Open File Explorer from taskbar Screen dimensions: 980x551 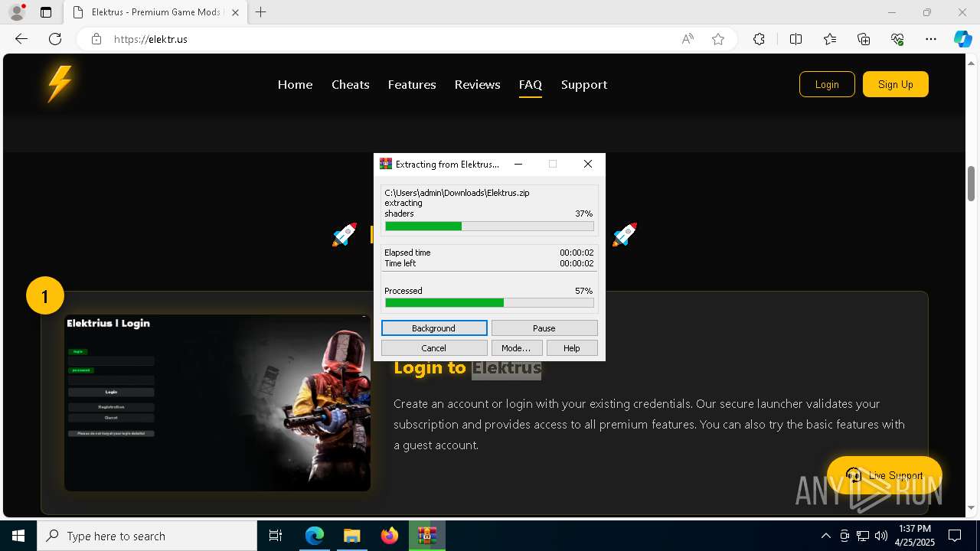[351, 536]
